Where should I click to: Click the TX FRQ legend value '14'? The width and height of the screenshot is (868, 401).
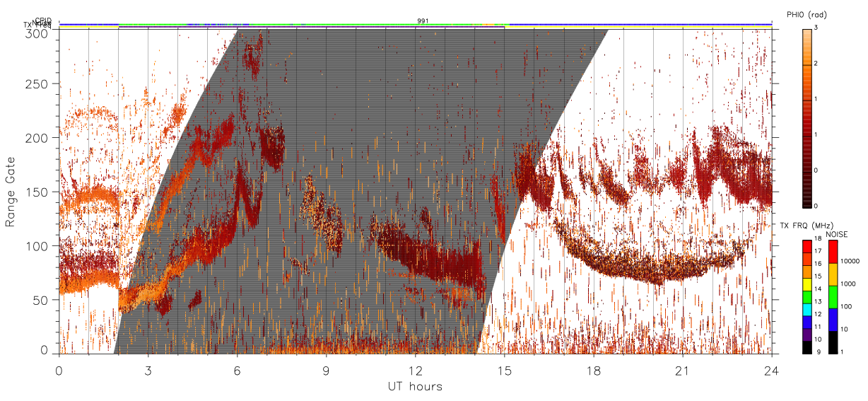[819, 290]
